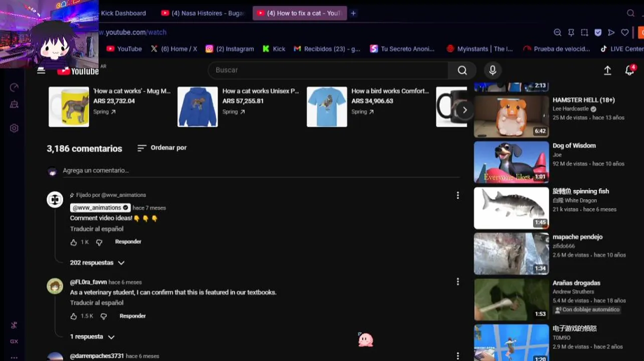
Task: Click the zoom out page icon
Action: [x=557, y=33]
